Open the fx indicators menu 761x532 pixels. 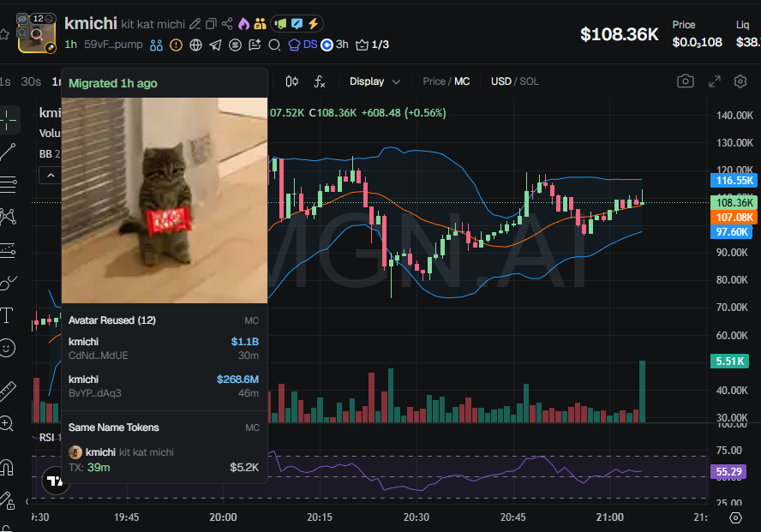[x=320, y=81]
